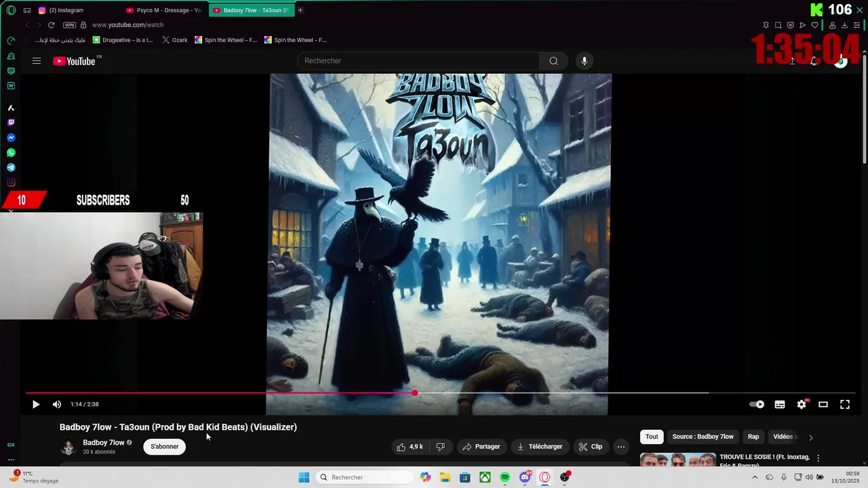Image resolution: width=868 pixels, height=488 pixels.
Task: Open Messenger in the Opera sidebar
Action: pyautogui.click(x=11, y=138)
